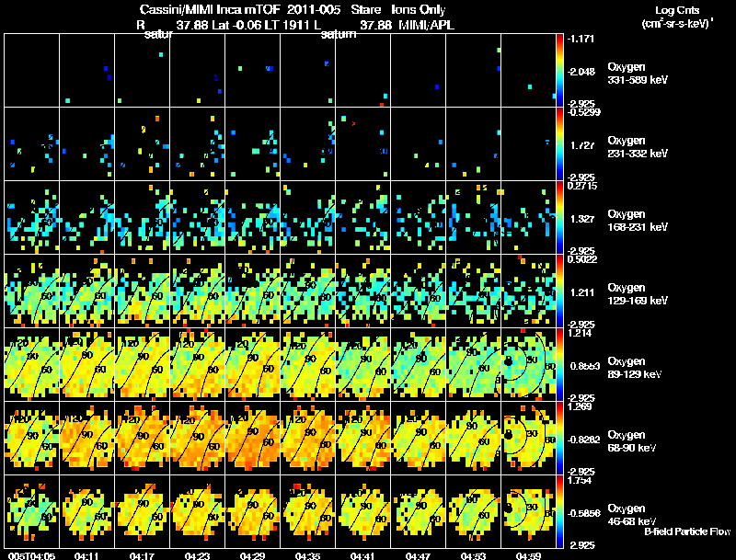Click the color scale bar beside the 46-68 keV row

559,511
